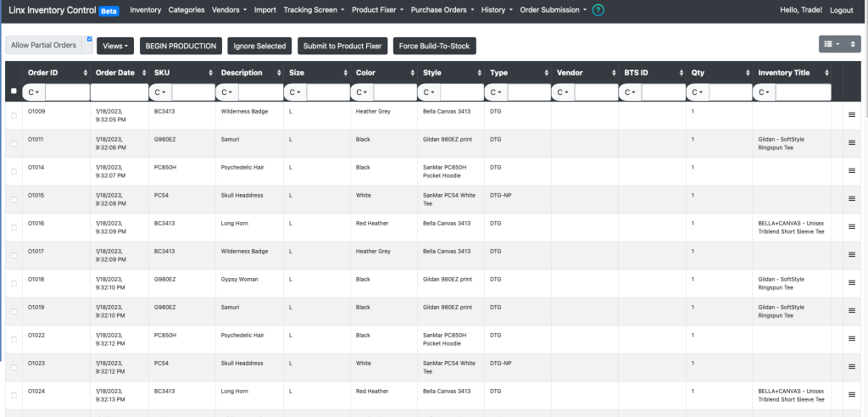
Task: Sort table by SKU arrows
Action: 210,73
